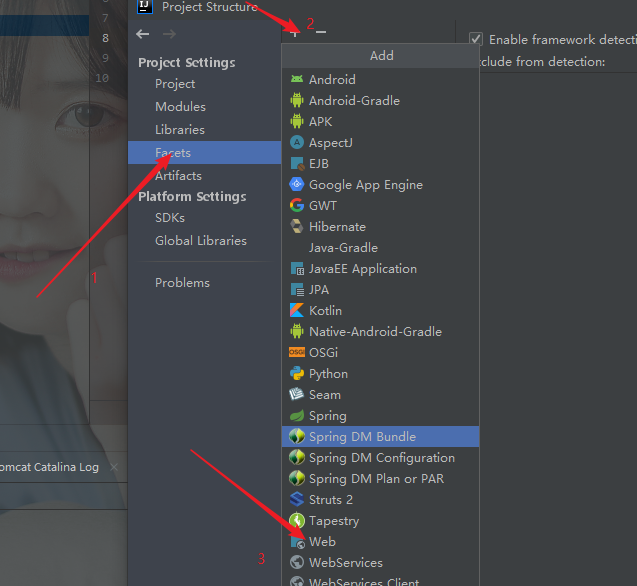Click the plus Add facet button

pos(295,33)
